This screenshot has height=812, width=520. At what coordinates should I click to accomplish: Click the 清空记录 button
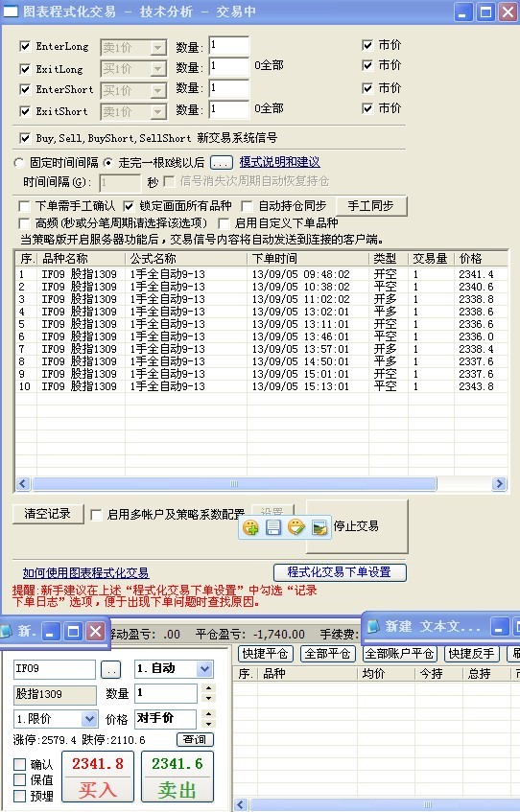pyautogui.click(x=48, y=514)
